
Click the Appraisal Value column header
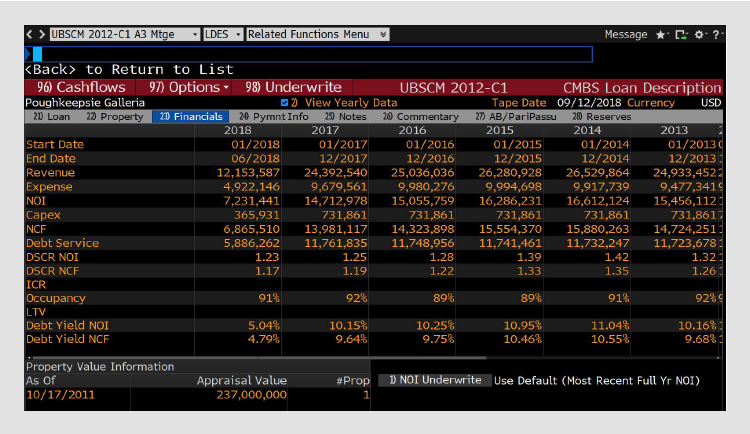pyautogui.click(x=242, y=381)
